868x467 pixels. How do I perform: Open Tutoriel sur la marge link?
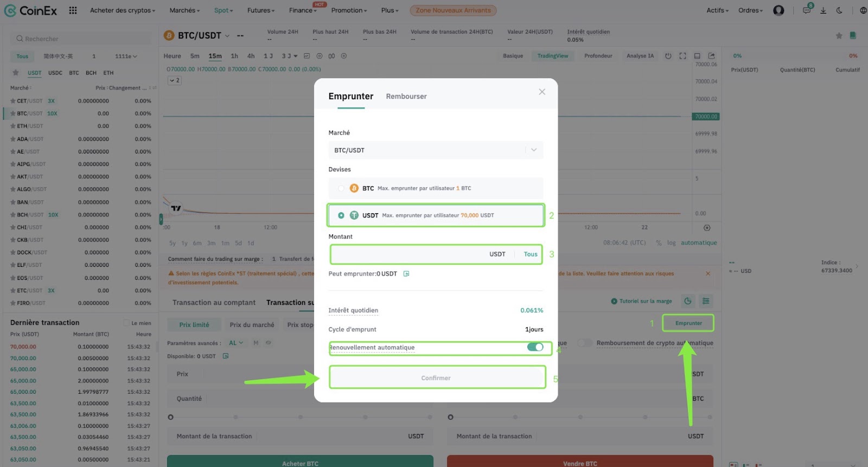click(x=642, y=301)
